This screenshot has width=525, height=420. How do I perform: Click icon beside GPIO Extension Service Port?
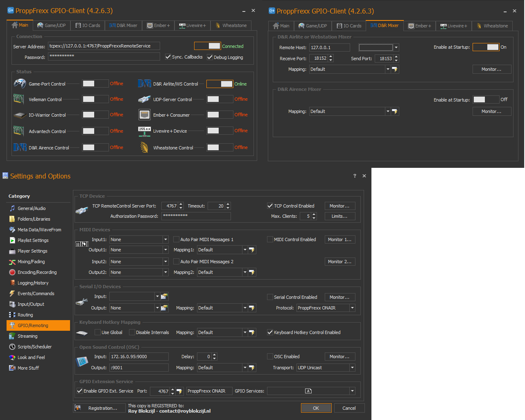tap(179, 391)
